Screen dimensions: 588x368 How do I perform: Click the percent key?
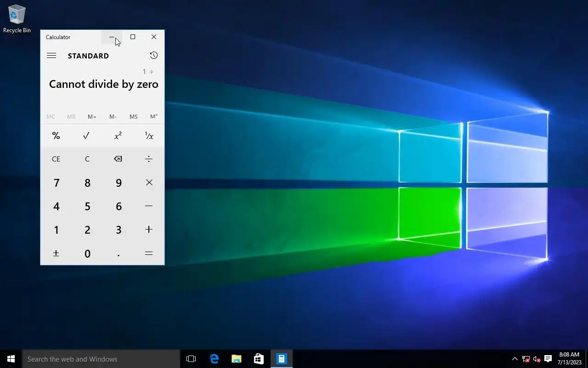point(56,136)
